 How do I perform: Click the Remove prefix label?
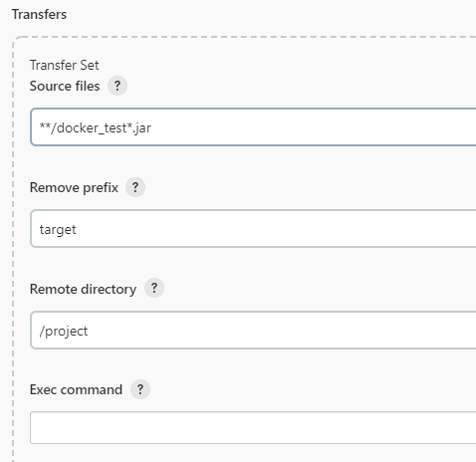click(74, 188)
